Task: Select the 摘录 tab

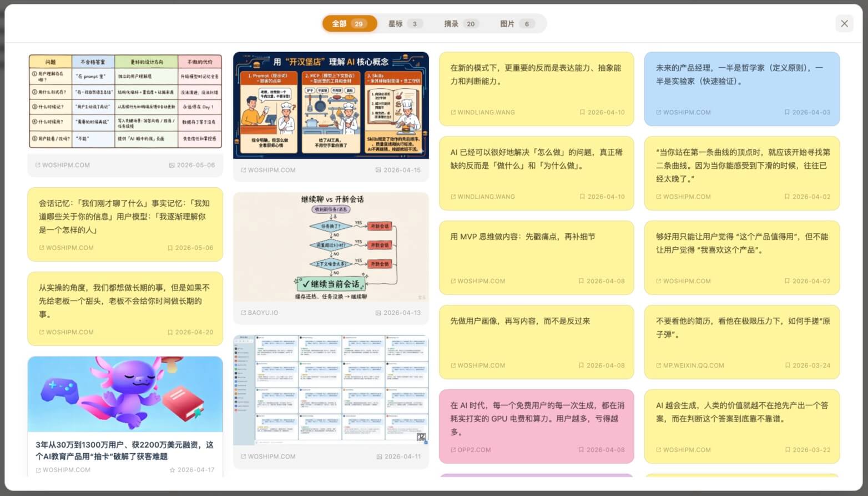Action: tap(462, 24)
